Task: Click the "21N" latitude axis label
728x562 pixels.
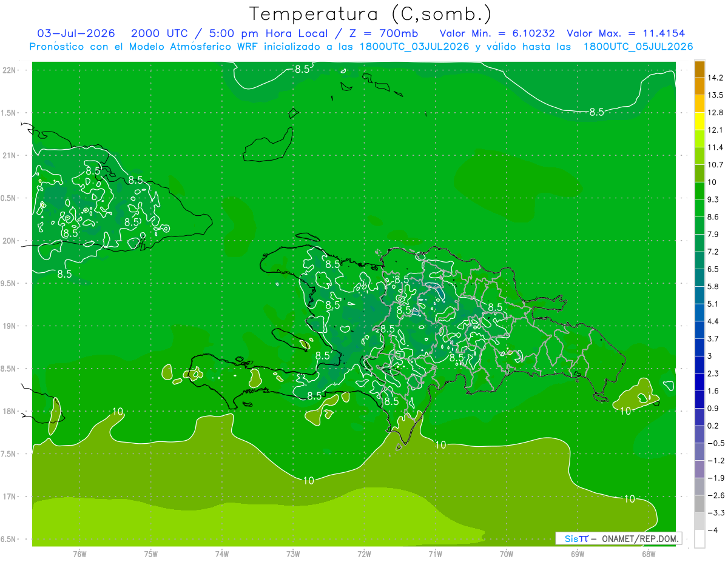Action: point(10,155)
